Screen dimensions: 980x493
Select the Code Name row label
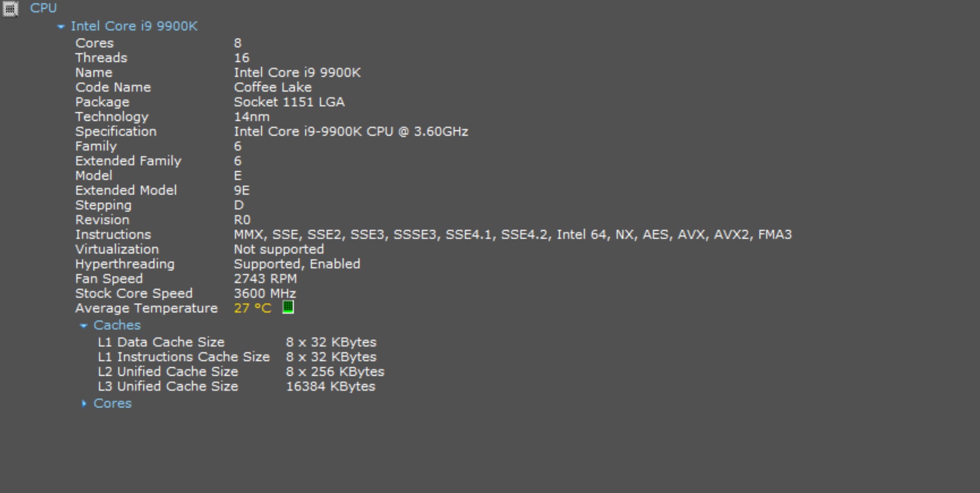point(113,87)
